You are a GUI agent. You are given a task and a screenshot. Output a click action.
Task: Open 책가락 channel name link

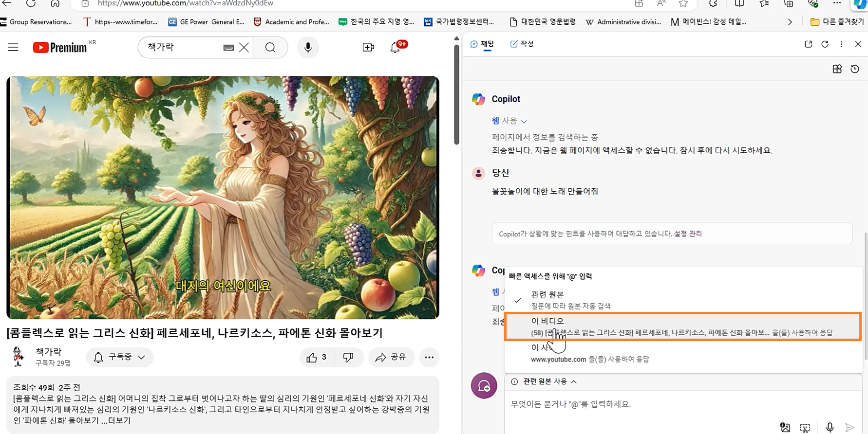49,351
